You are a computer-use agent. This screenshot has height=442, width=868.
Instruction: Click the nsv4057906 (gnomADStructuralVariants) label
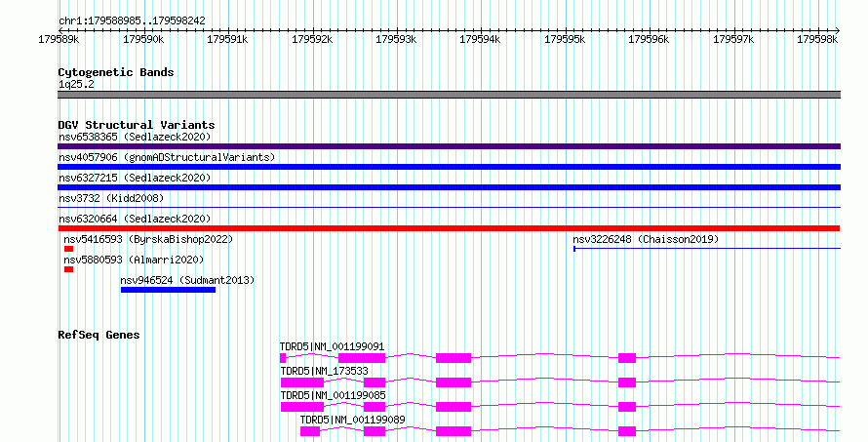pyautogui.click(x=167, y=157)
